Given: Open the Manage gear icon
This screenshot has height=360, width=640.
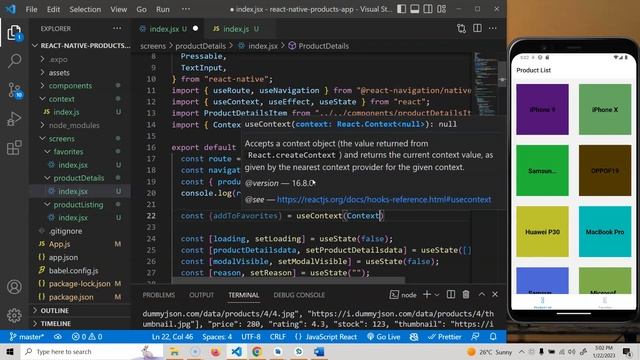Looking at the screenshot, I should click(14, 315).
